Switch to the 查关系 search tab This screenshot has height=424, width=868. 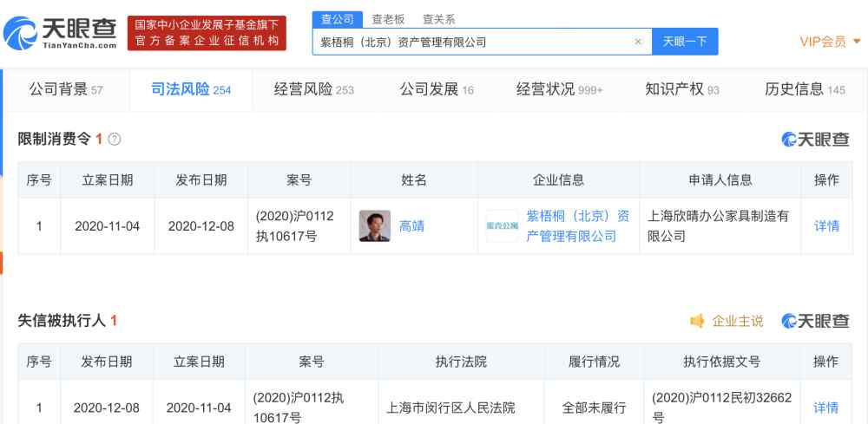click(x=439, y=19)
